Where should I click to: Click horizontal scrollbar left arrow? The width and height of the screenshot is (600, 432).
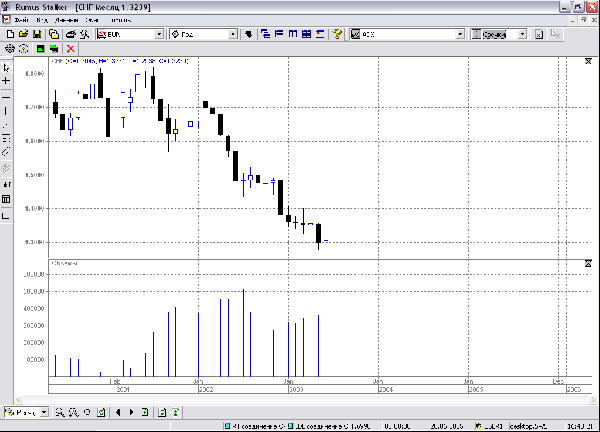pos(18,400)
